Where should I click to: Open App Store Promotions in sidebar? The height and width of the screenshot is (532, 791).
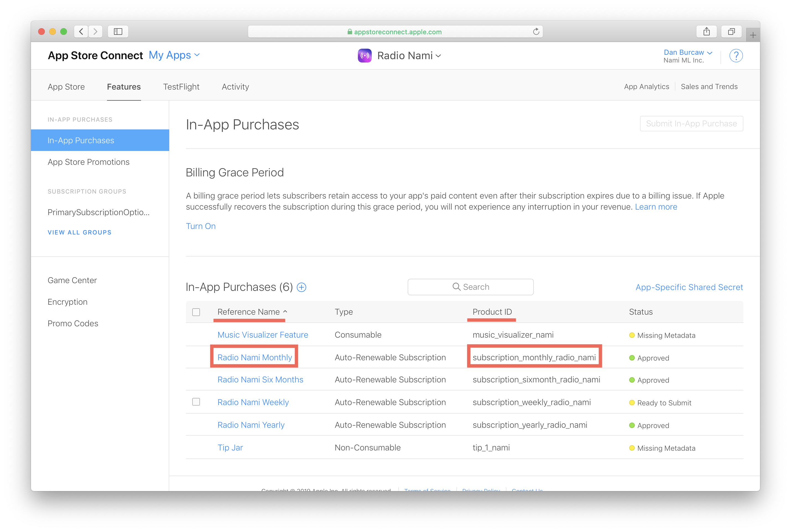coord(88,162)
